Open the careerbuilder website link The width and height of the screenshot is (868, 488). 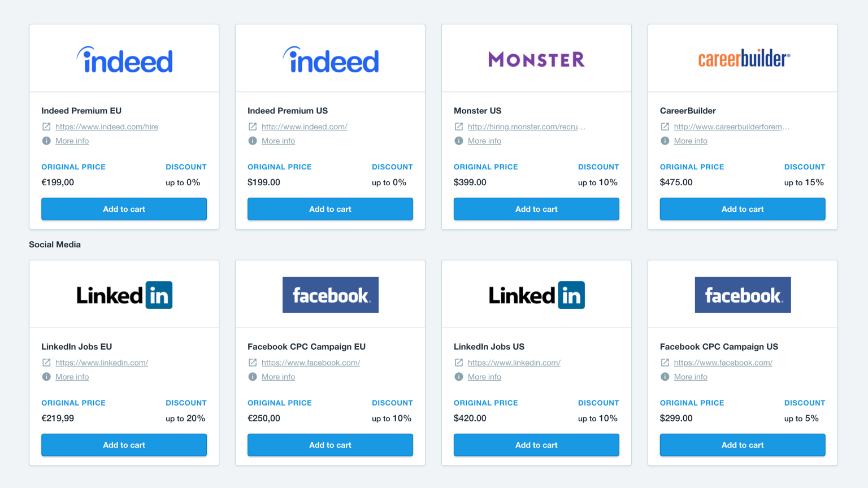731,127
